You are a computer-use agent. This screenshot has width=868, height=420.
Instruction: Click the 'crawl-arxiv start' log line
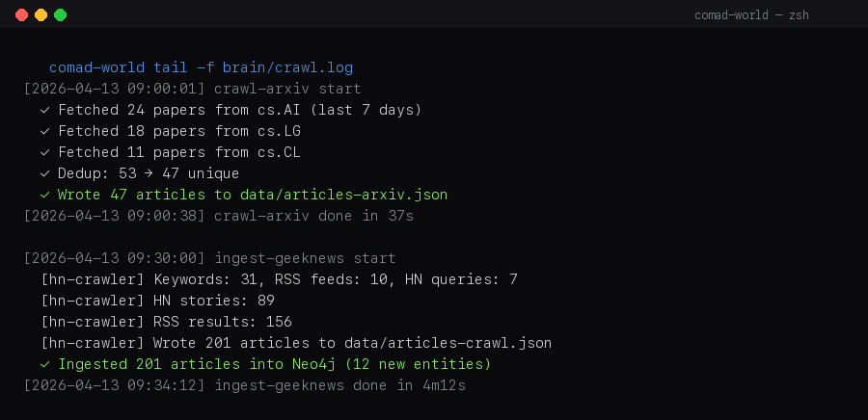[x=287, y=89]
